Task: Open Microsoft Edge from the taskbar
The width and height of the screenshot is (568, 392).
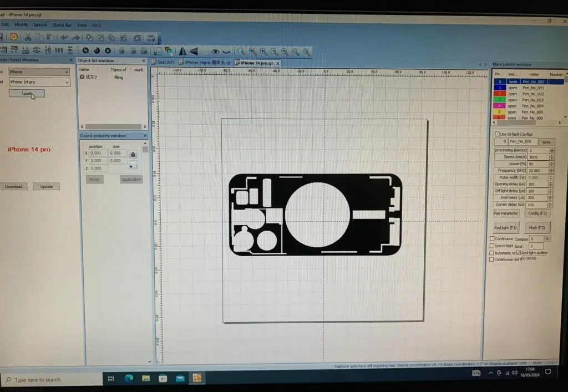Action: pos(129,379)
